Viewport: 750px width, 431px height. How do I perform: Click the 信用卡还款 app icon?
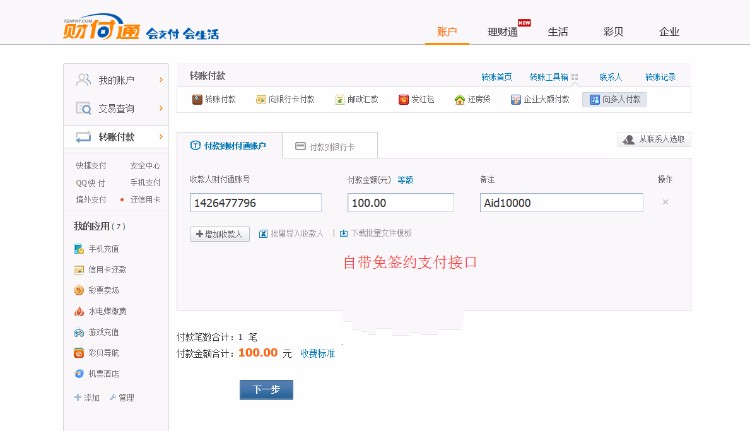[x=79, y=270]
